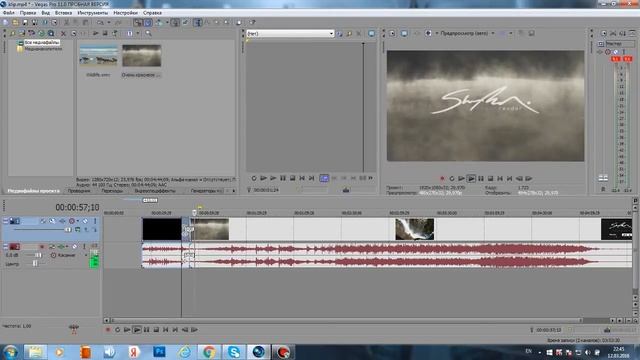Open the media views dropdown arrow

pos(138,33)
